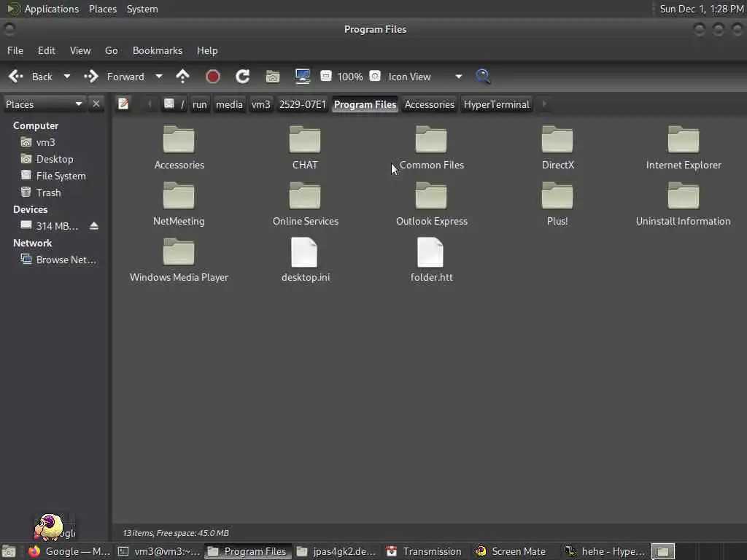Image resolution: width=747 pixels, height=560 pixels.
Task: Toggle the text location entry icon
Action: pos(123,104)
